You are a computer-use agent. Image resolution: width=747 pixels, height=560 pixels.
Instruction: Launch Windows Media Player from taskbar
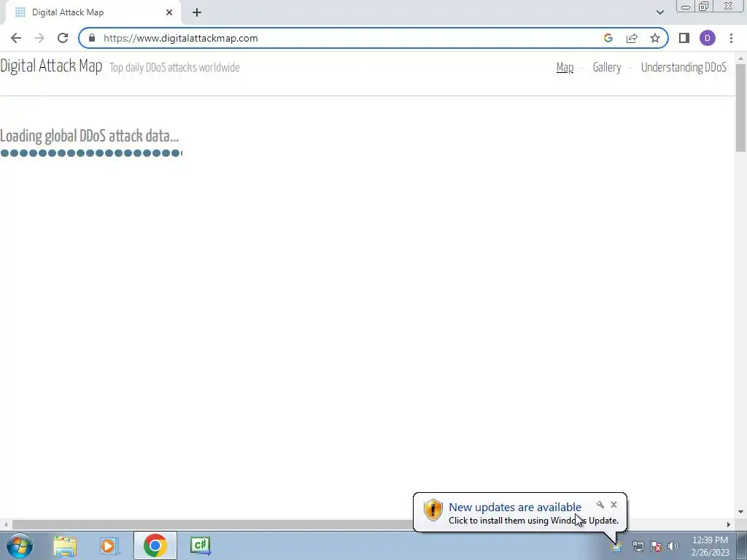click(109, 545)
